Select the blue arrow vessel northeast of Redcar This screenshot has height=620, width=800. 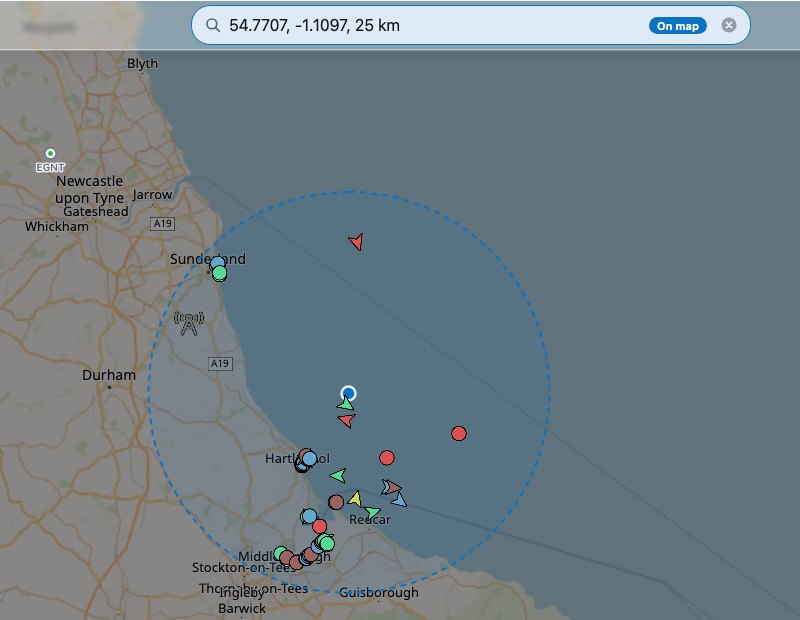(x=399, y=499)
